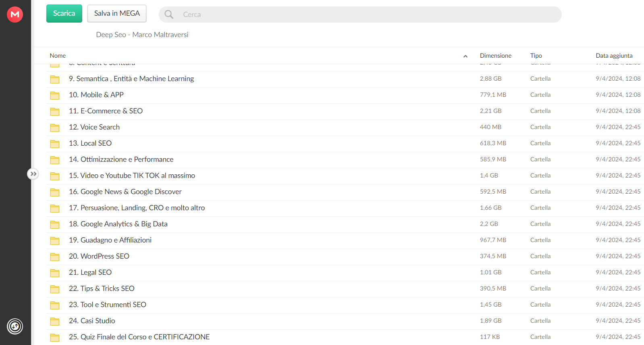The width and height of the screenshot is (644, 345).
Task: Select the '10. Mobile & APP' folder name
Action: click(96, 95)
